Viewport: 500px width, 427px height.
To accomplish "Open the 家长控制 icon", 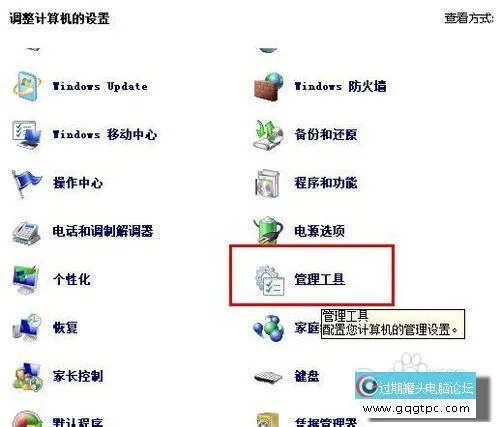I will click(x=27, y=377).
